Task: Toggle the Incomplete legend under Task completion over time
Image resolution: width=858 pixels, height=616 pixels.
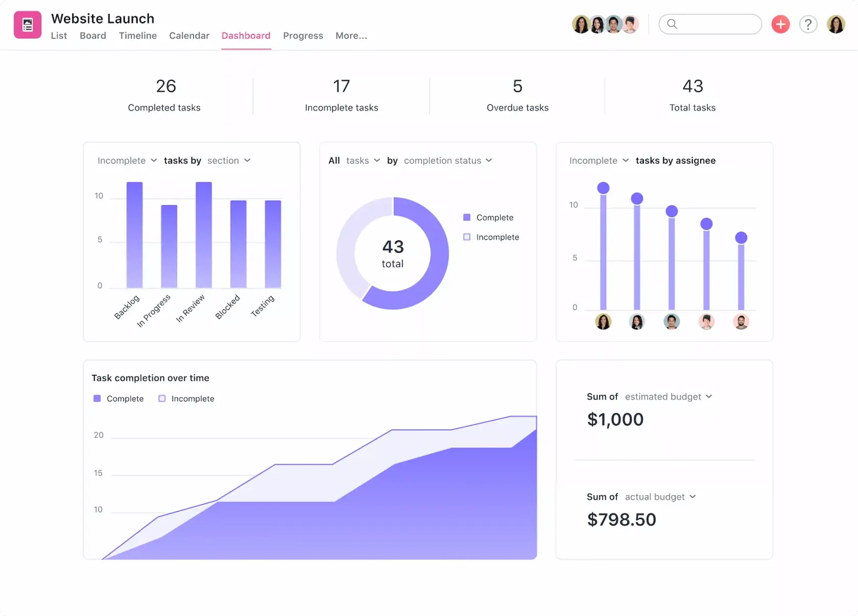Action: (186, 399)
